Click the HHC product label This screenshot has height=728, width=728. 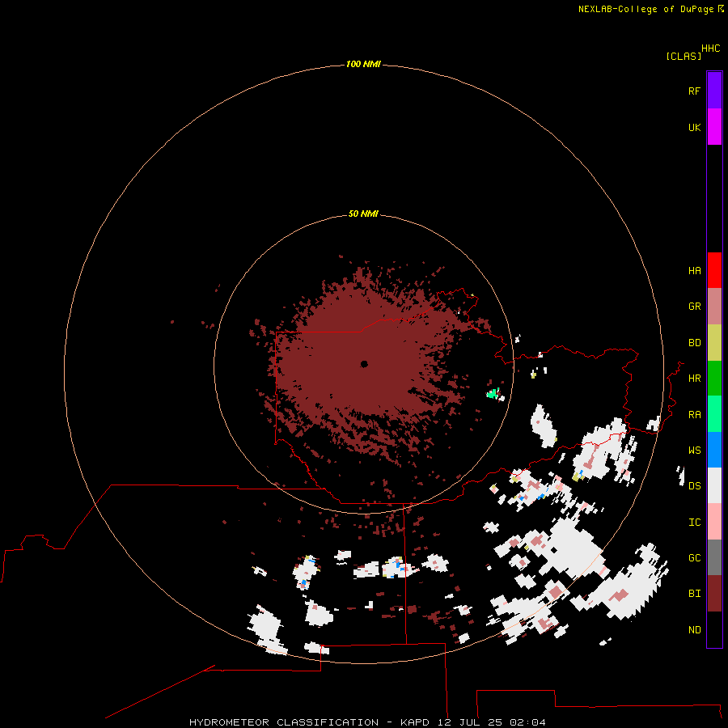[710, 49]
